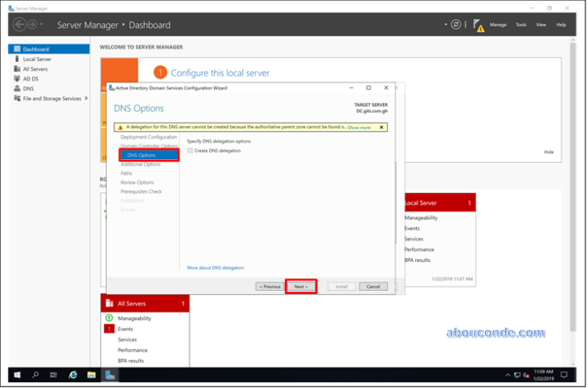The height and width of the screenshot is (388, 588).
Task: Open File Explorer from the taskbar
Action: (91, 375)
